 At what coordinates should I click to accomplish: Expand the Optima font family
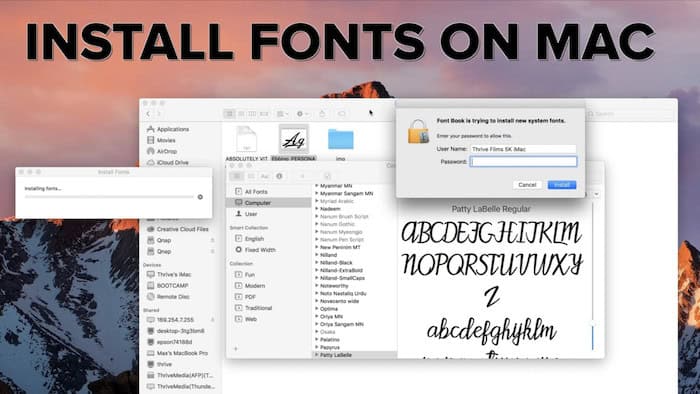tap(317, 309)
